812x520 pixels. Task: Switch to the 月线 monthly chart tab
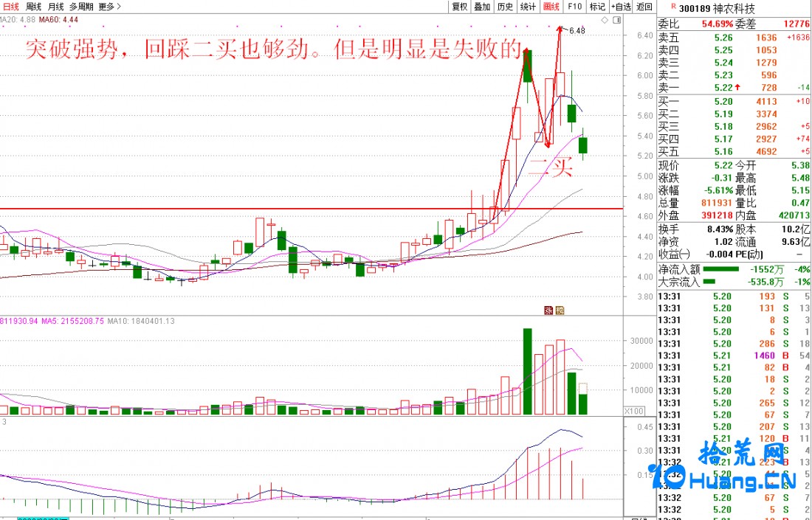[x=55, y=7]
